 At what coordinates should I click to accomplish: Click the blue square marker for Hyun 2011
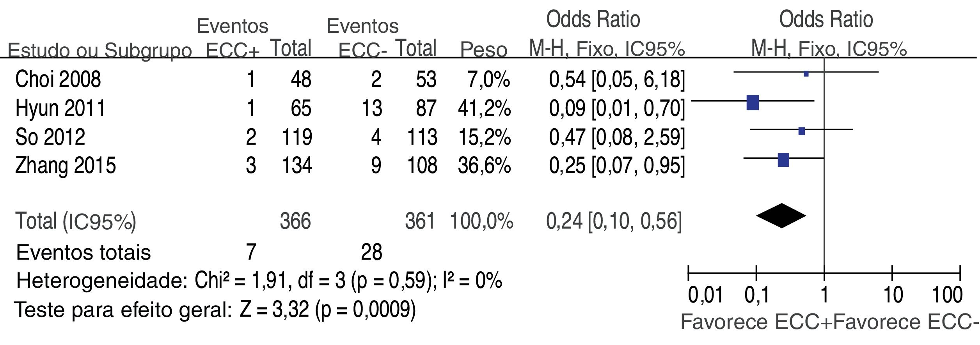click(x=752, y=102)
